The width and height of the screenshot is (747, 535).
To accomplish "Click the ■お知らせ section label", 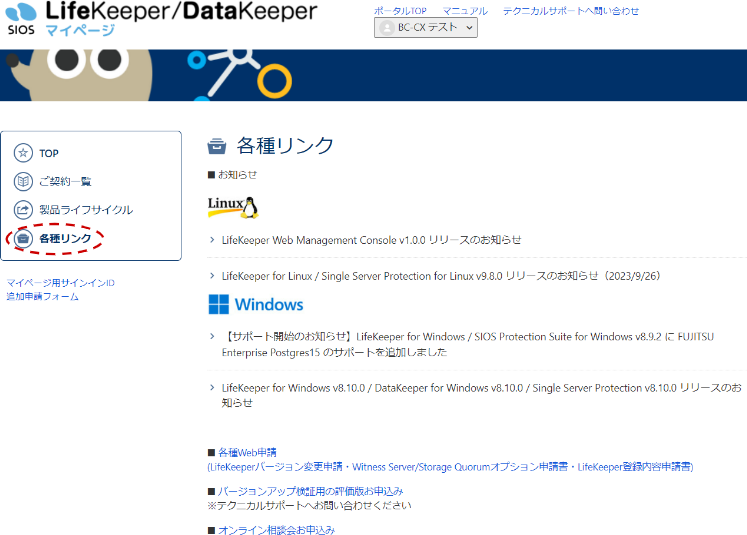I will [x=232, y=175].
